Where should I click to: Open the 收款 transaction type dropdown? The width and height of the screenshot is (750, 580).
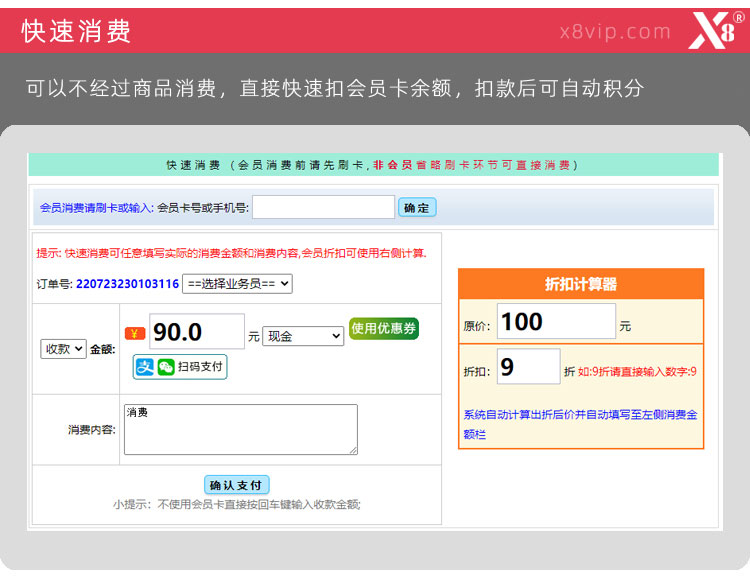[63, 349]
